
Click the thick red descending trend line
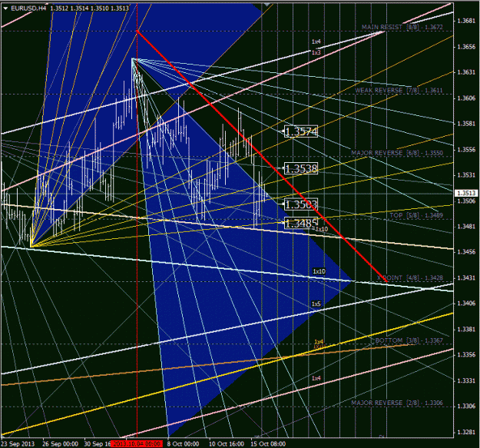tap(262, 156)
